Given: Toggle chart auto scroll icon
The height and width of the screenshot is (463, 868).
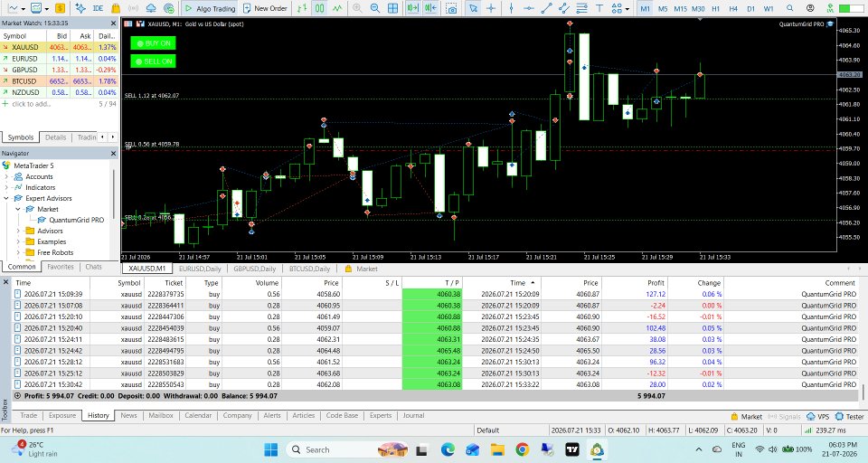Looking at the screenshot, I should pyautogui.click(x=412, y=8).
